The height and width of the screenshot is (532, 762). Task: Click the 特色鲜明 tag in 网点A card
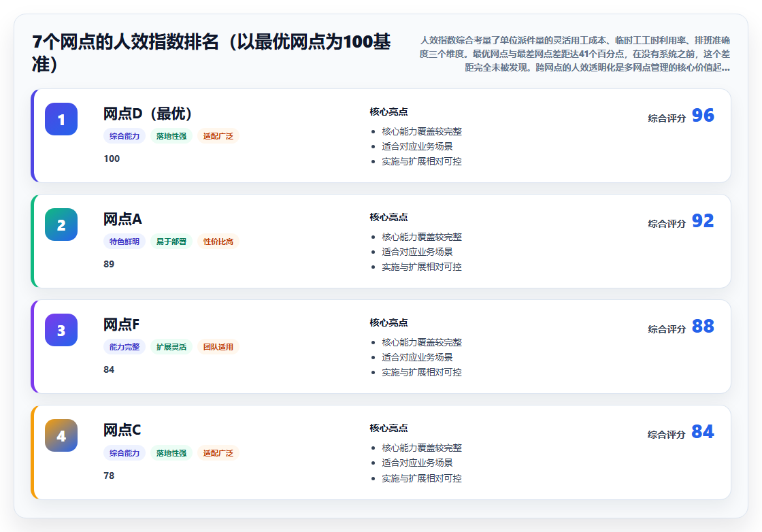[x=125, y=242]
